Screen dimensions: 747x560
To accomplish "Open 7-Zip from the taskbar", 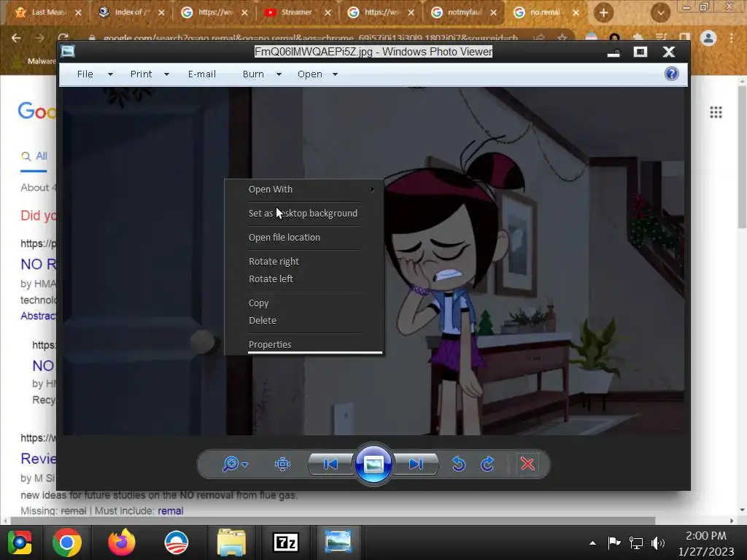I will click(x=285, y=542).
